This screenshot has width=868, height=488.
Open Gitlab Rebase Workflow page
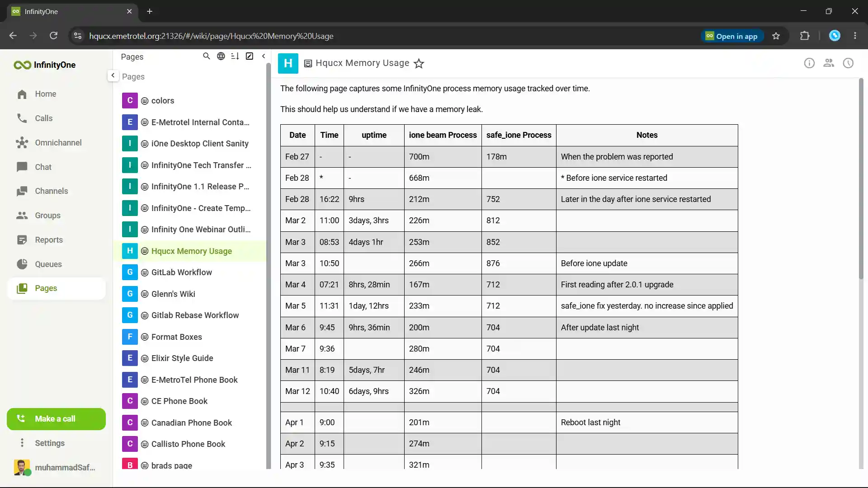190,315
